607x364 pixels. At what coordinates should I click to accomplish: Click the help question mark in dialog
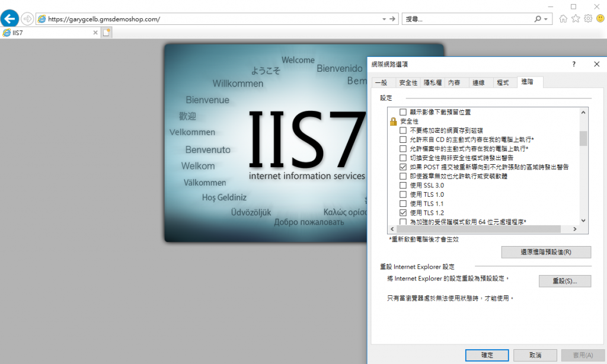[574, 64]
